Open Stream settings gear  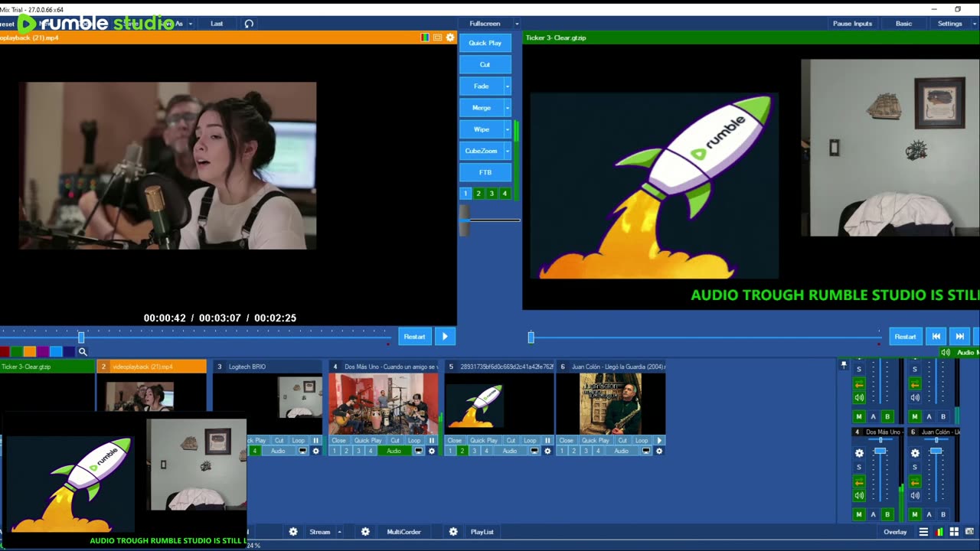293,532
